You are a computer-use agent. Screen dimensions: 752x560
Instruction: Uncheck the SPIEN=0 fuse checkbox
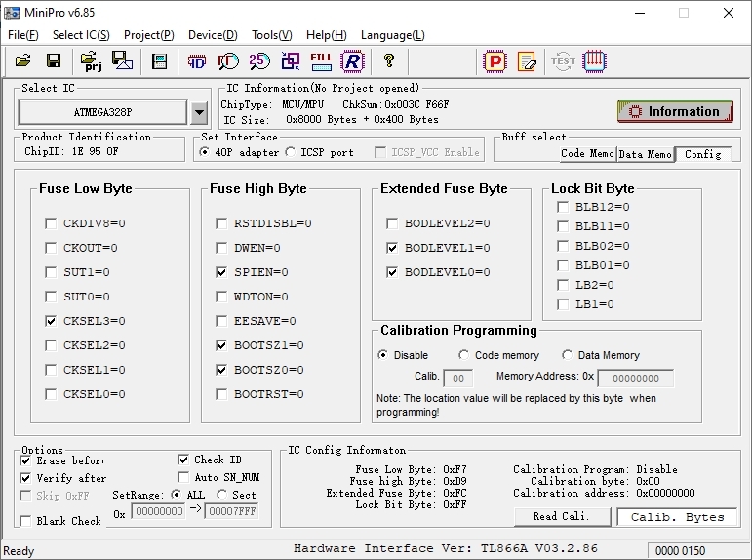(x=221, y=272)
